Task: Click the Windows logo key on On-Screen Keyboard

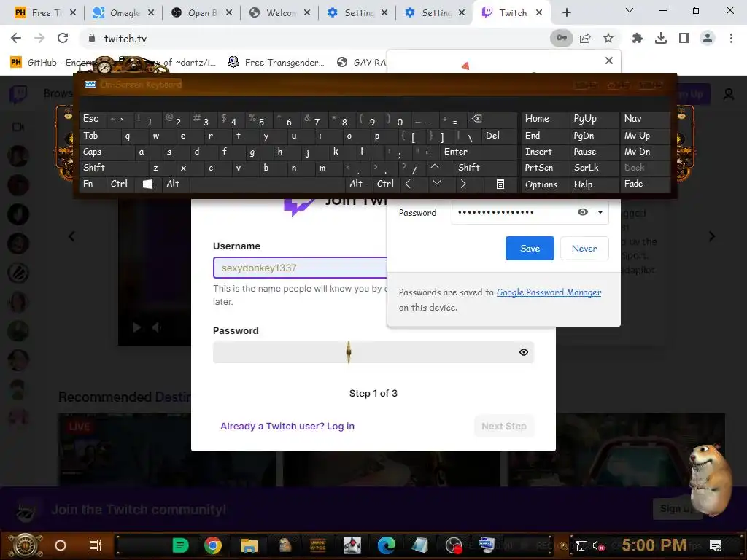Action: coord(147,184)
